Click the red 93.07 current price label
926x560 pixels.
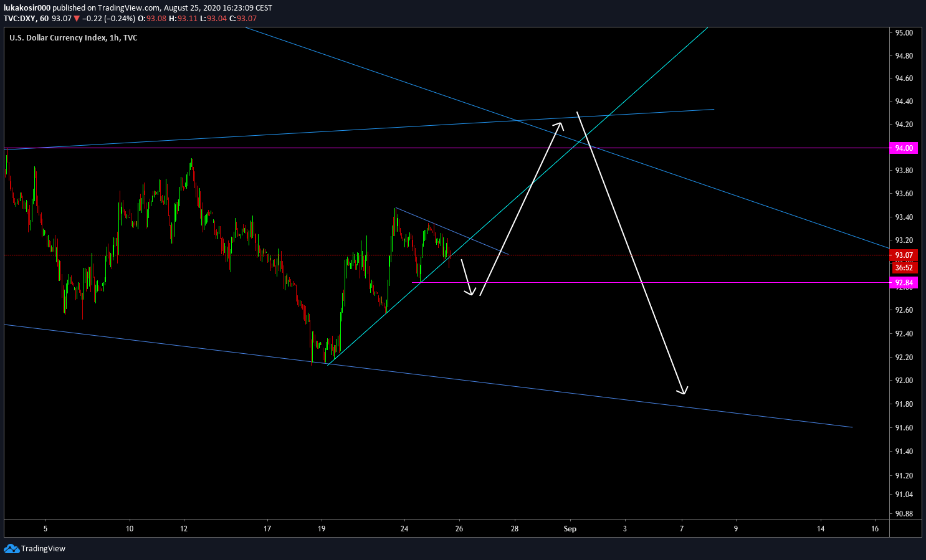click(904, 255)
